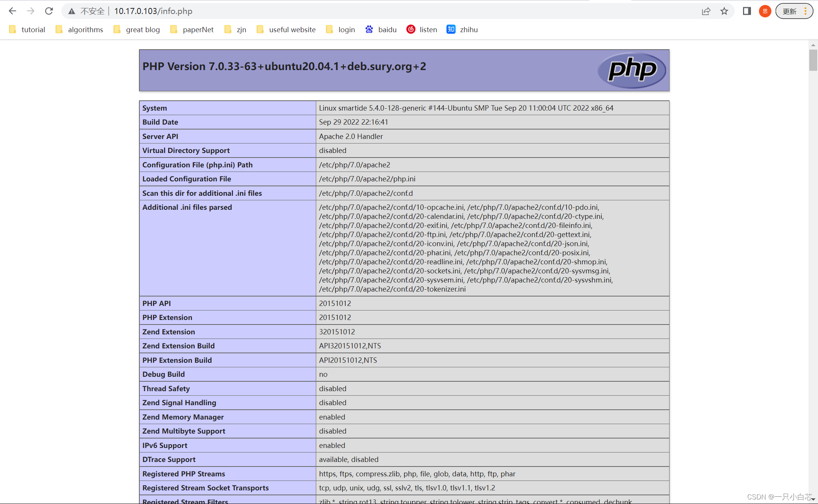
Task: Click the 更新 update button
Action: [x=790, y=11]
